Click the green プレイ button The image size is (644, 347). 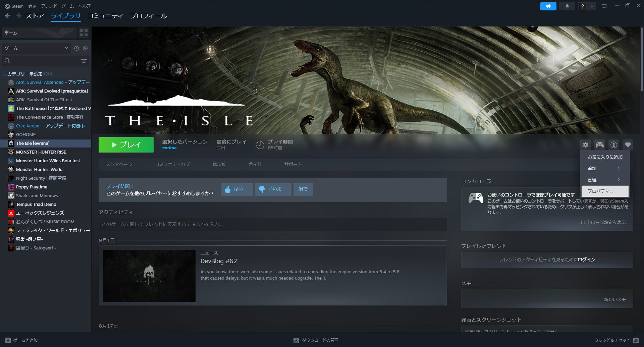[126, 145]
